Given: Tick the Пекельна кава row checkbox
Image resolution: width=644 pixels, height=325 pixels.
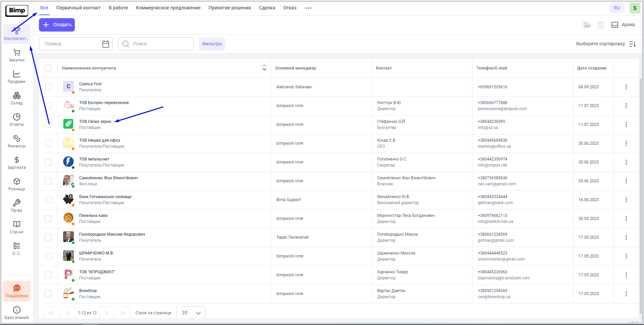Looking at the screenshot, I should click(48, 219).
